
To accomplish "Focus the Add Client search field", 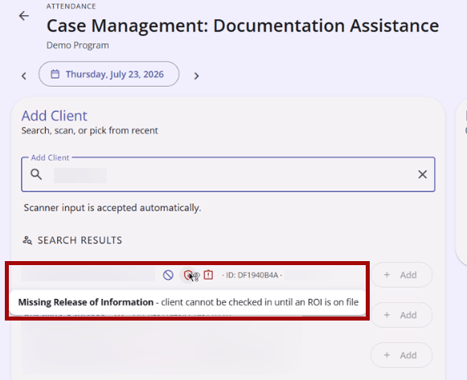I will click(x=228, y=174).
